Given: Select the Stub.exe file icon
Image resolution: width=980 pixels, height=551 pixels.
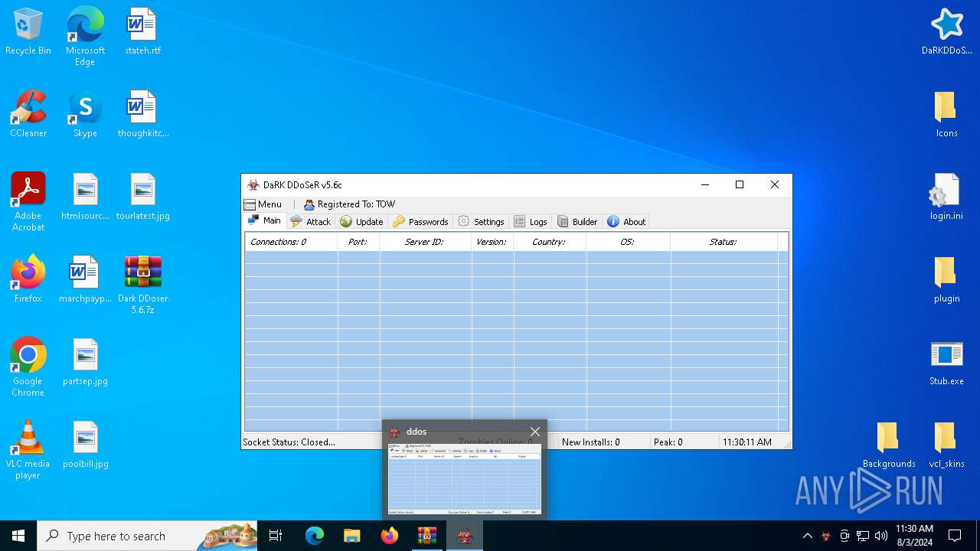Looking at the screenshot, I should [x=946, y=363].
